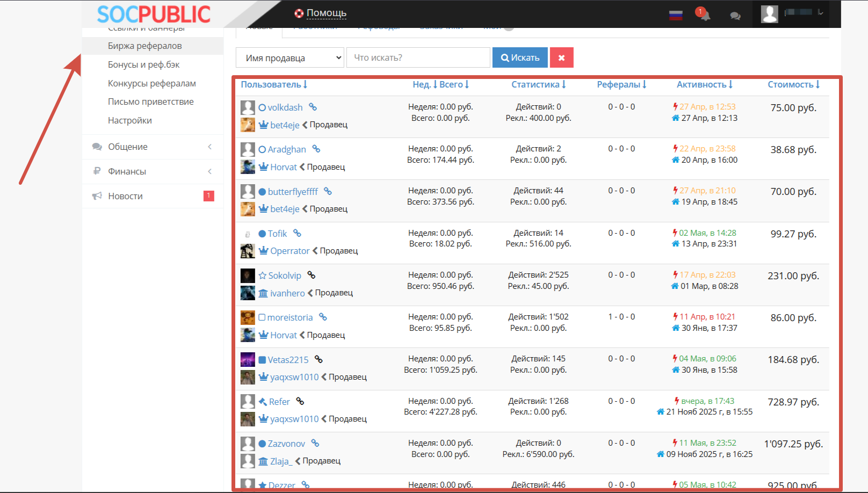This screenshot has width=868, height=493.
Task: Click the chain link icon beside Refer
Action: [x=300, y=401]
